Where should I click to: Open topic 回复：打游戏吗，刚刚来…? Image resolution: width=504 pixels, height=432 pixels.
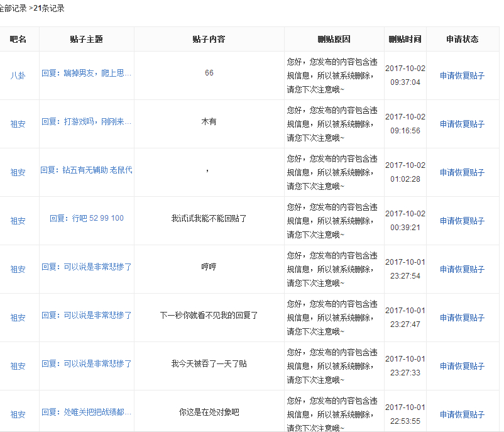(x=87, y=121)
